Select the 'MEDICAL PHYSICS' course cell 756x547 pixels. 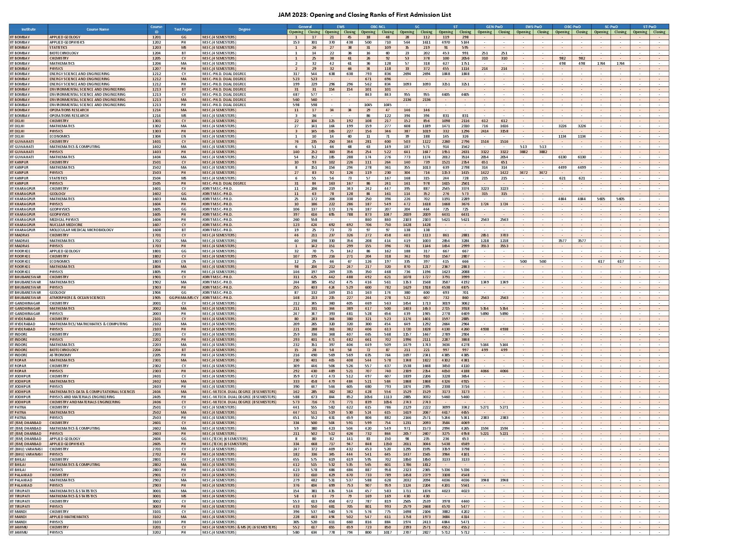[x=98, y=220]
